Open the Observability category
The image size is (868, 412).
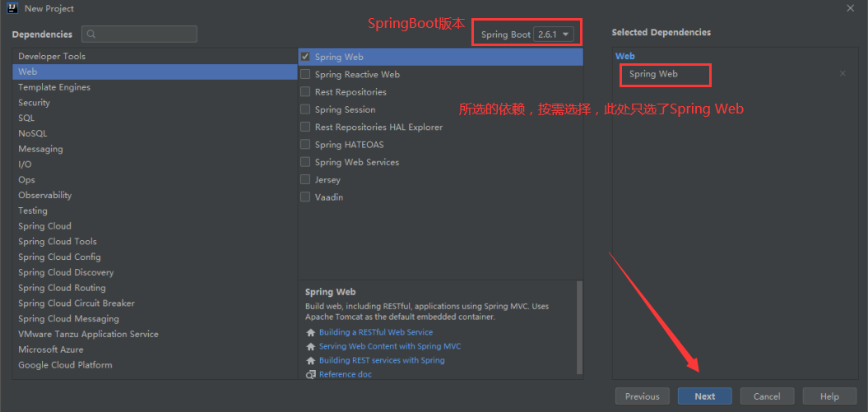pyautogui.click(x=155, y=195)
